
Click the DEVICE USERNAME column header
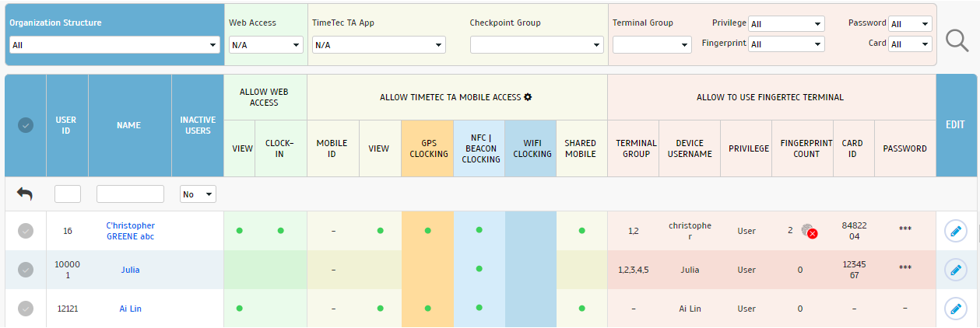[x=690, y=148]
